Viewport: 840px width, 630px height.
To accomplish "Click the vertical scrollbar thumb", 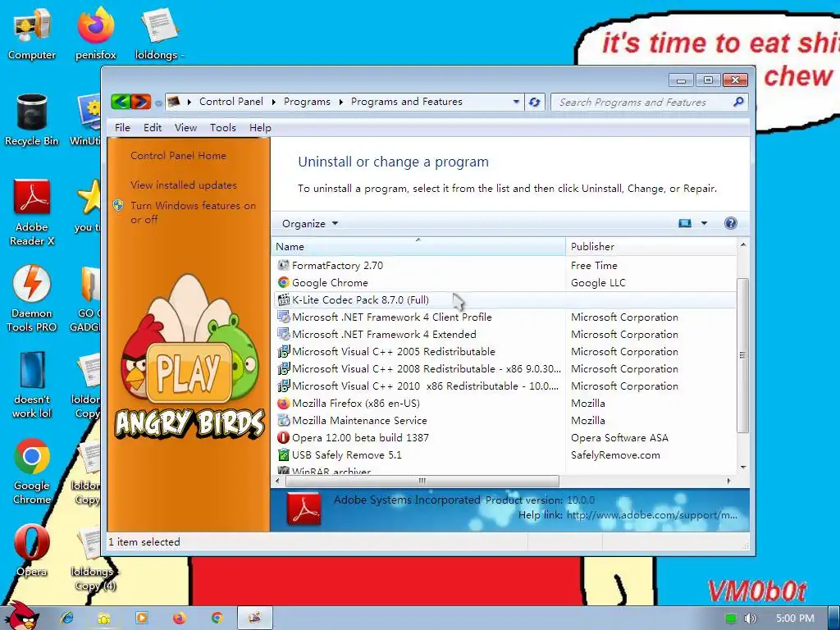I will coord(742,354).
